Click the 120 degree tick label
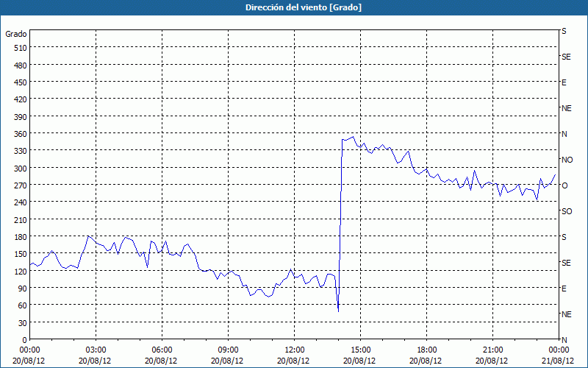This screenshot has height=368, width=588. coord(21,271)
